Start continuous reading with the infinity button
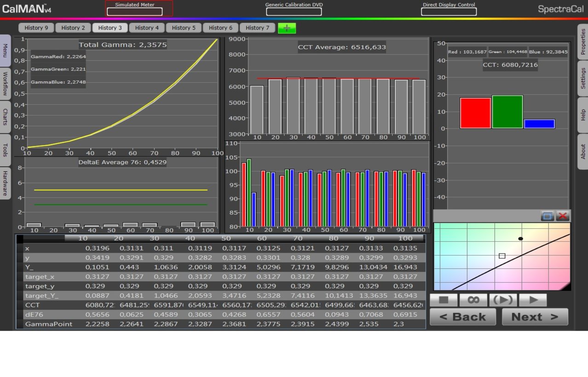The width and height of the screenshot is (588, 377). click(473, 300)
